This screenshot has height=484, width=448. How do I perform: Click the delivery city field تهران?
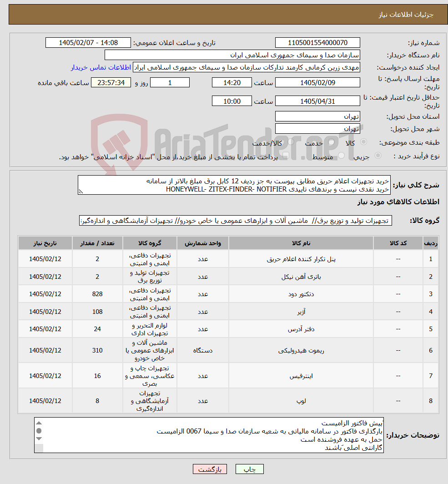[317, 129]
